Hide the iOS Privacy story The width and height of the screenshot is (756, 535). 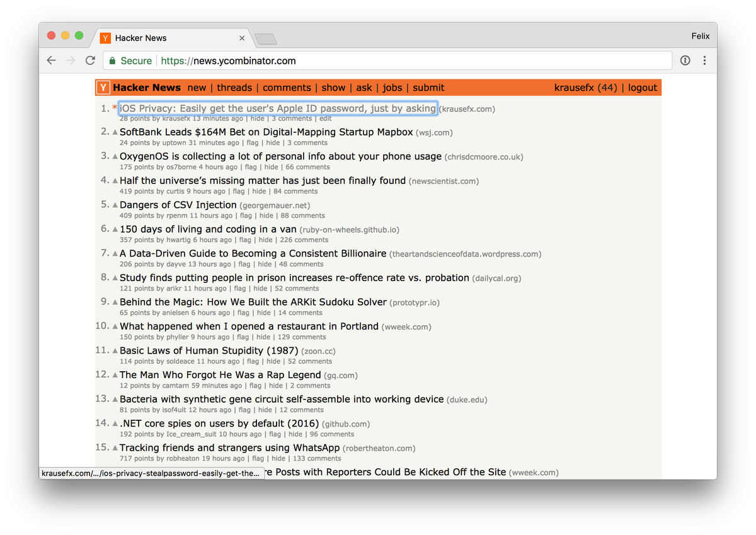(x=257, y=118)
